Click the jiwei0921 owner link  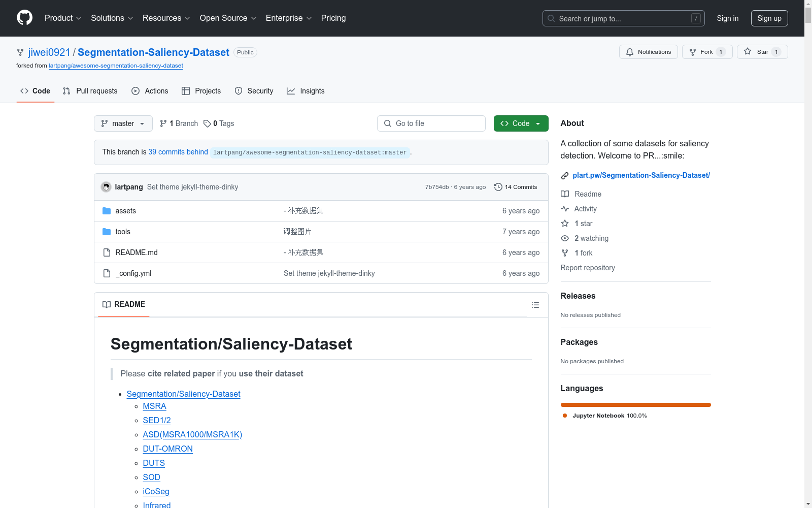click(49, 52)
